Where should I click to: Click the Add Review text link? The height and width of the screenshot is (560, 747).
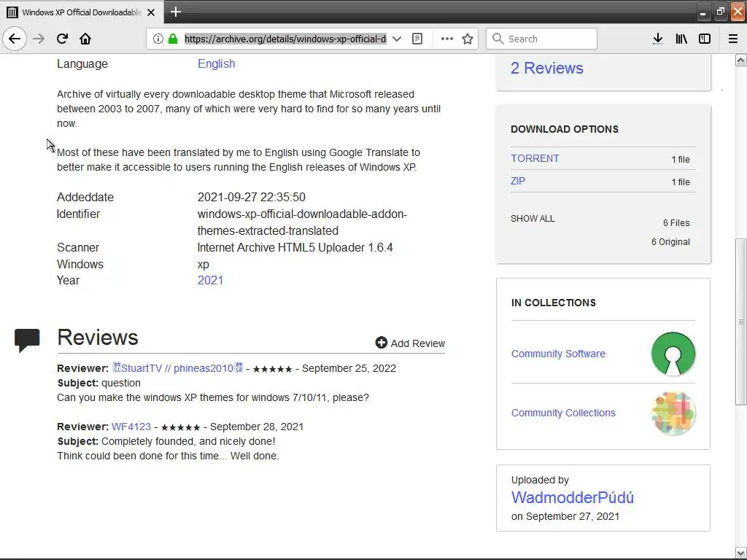pyautogui.click(x=418, y=343)
